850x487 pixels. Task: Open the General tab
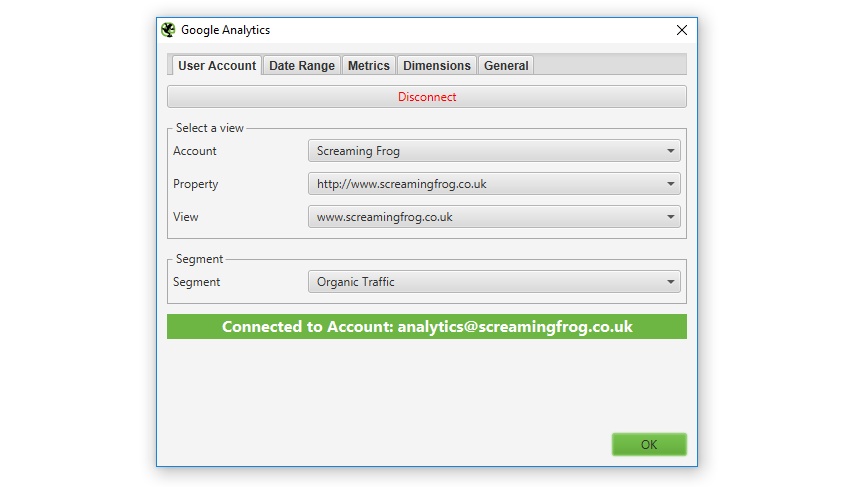(506, 66)
